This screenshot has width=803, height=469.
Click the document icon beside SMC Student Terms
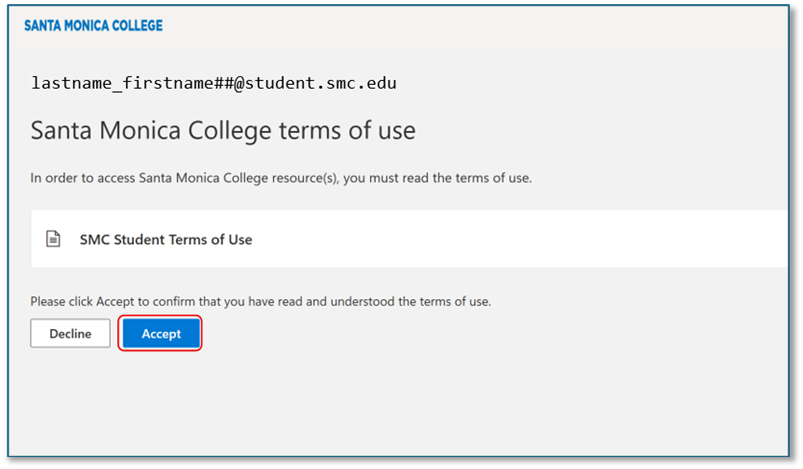[x=53, y=239]
